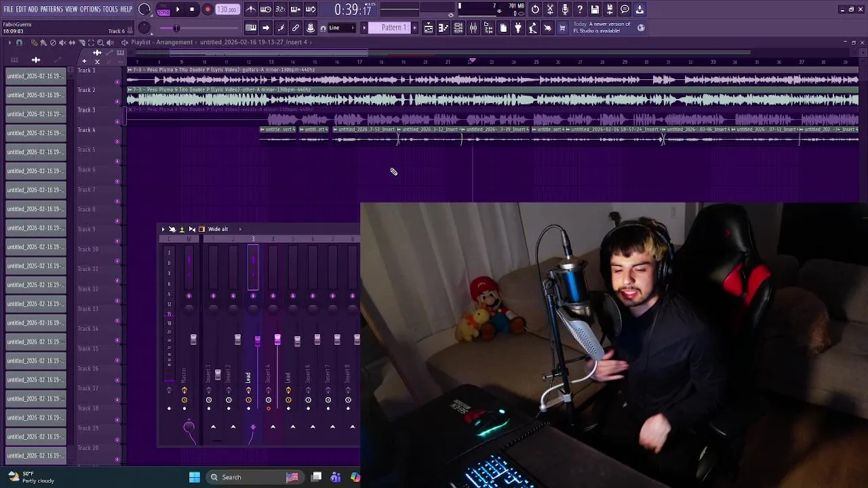Open the mixer options menu arrow
The height and width of the screenshot is (488, 868).
click(x=163, y=229)
